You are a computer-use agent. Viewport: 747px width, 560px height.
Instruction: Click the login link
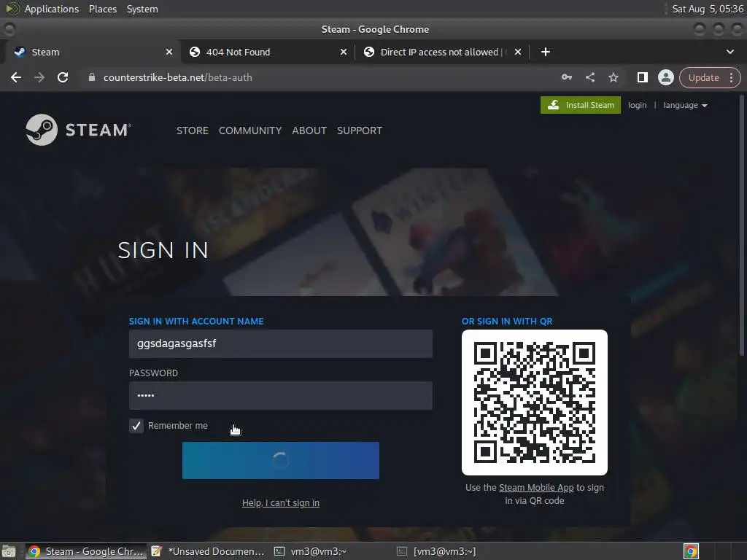637,105
